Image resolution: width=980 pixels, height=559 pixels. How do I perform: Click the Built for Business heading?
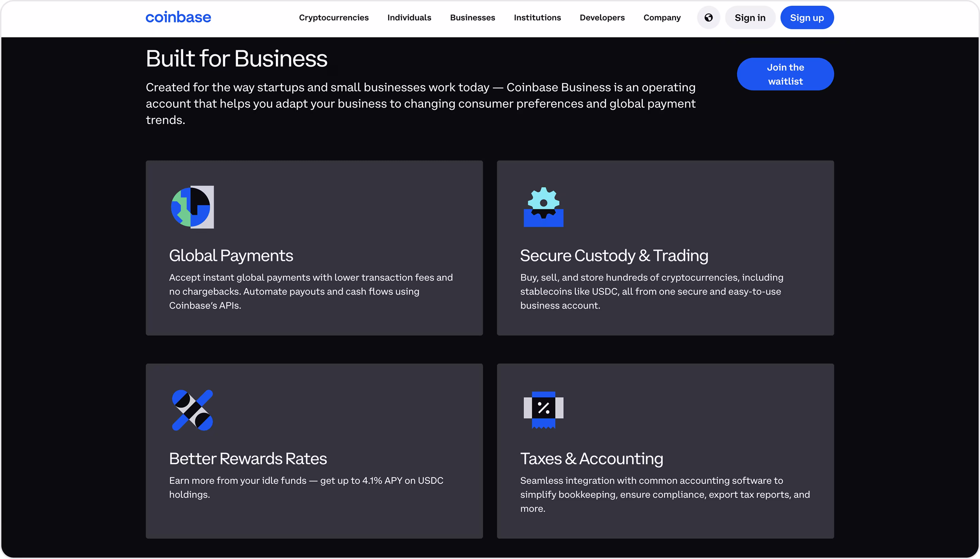tap(236, 59)
